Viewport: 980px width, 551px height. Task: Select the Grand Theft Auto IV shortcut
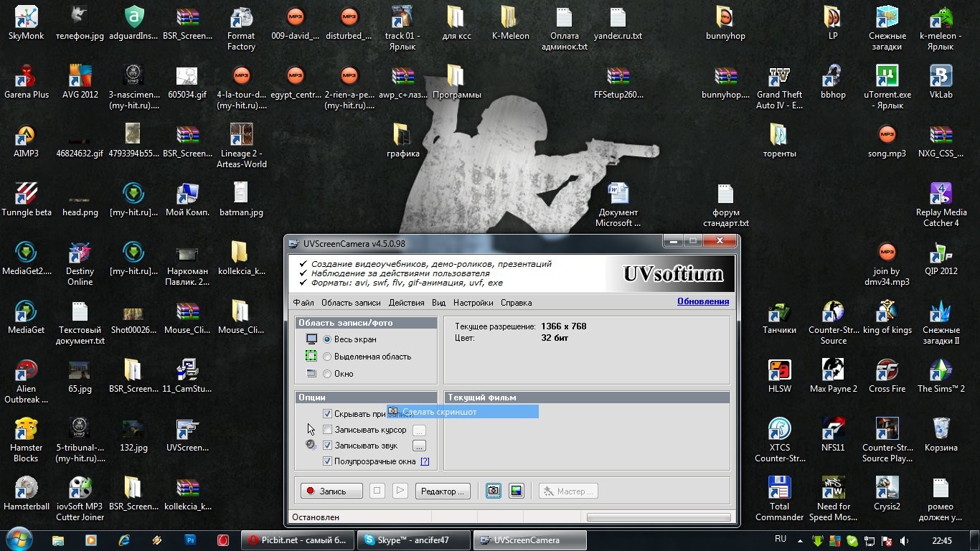click(x=779, y=88)
